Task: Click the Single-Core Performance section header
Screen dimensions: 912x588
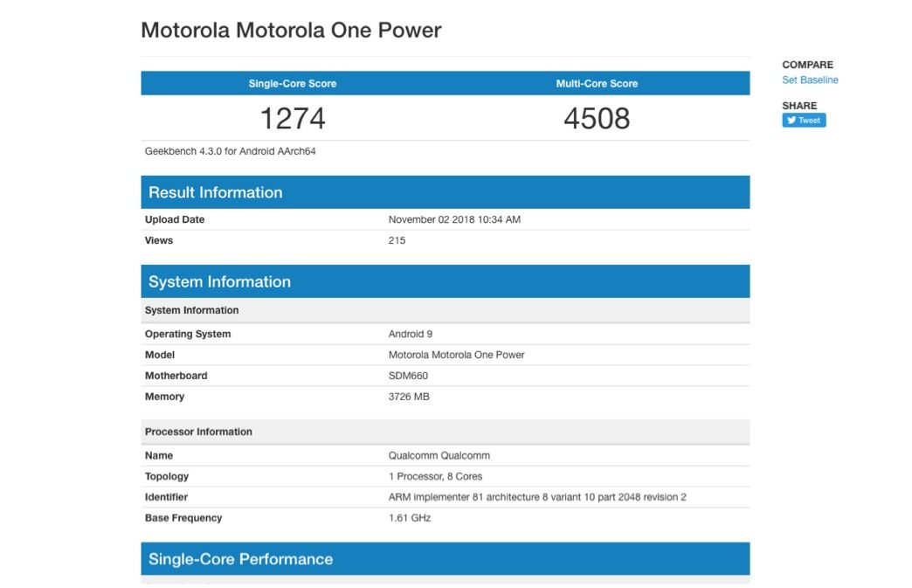Action: [x=240, y=559]
